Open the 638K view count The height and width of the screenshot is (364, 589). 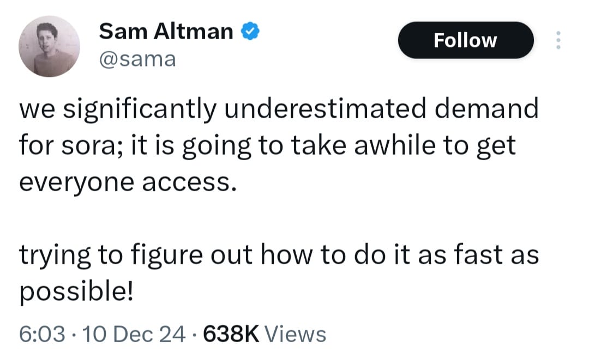[230, 334]
